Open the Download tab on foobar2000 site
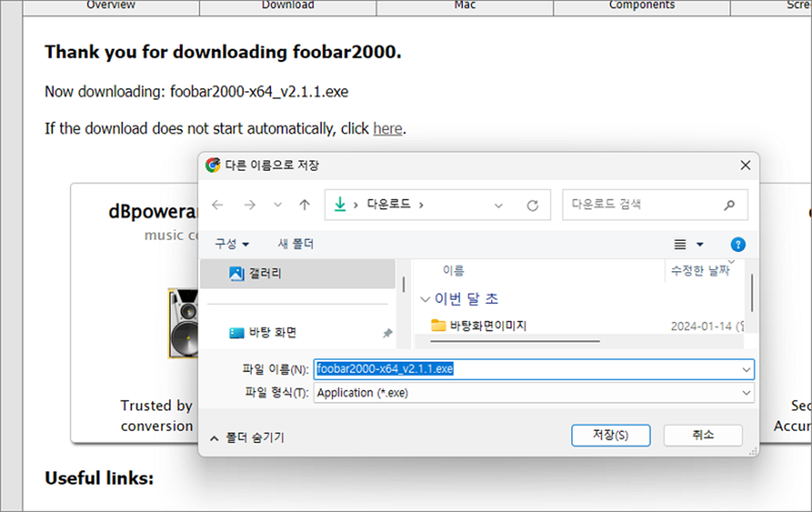 click(x=288, y=5)
